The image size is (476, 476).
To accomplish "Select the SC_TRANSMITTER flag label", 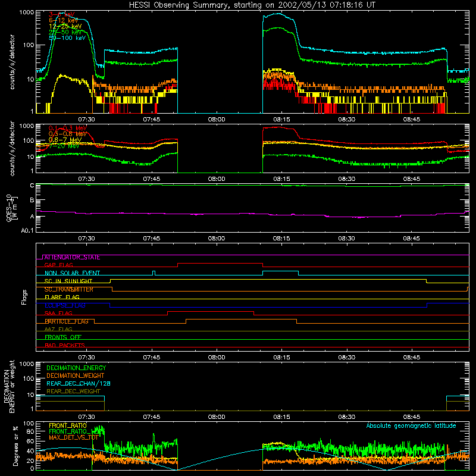I will click(x=69, y=289).
